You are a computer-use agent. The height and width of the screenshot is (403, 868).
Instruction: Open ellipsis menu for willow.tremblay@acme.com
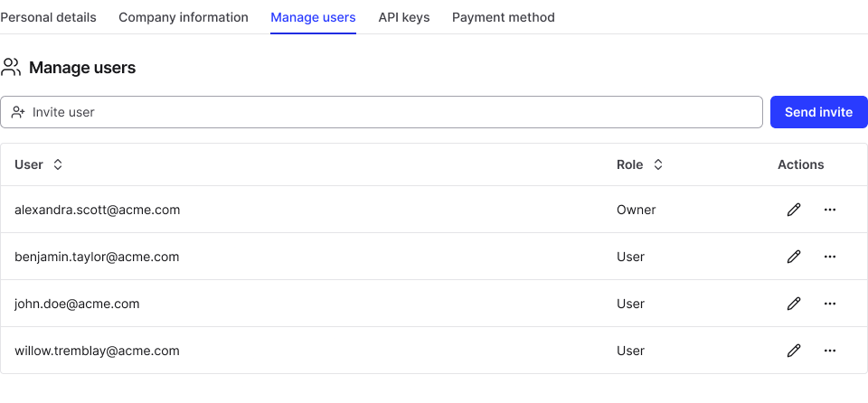tap(830, 351)
